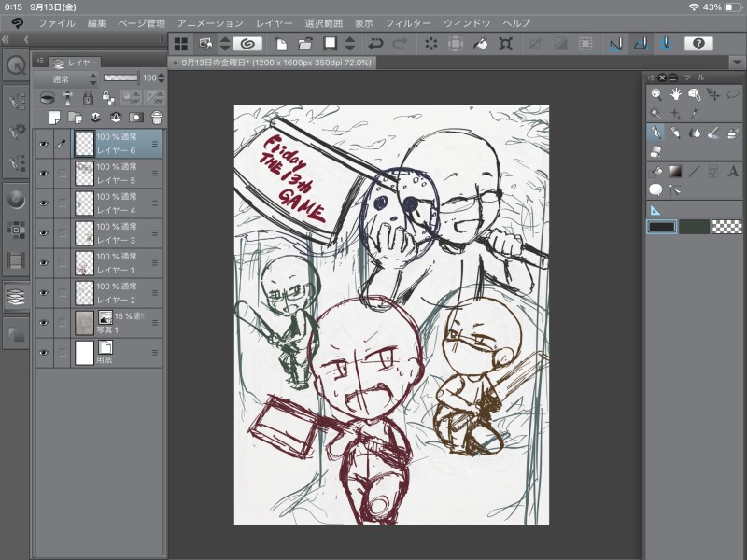Image resolution: width=747 pixels, height=560 pixels.
Task: Hide the 写真 1 layer
Action: [x=44, y=323]
